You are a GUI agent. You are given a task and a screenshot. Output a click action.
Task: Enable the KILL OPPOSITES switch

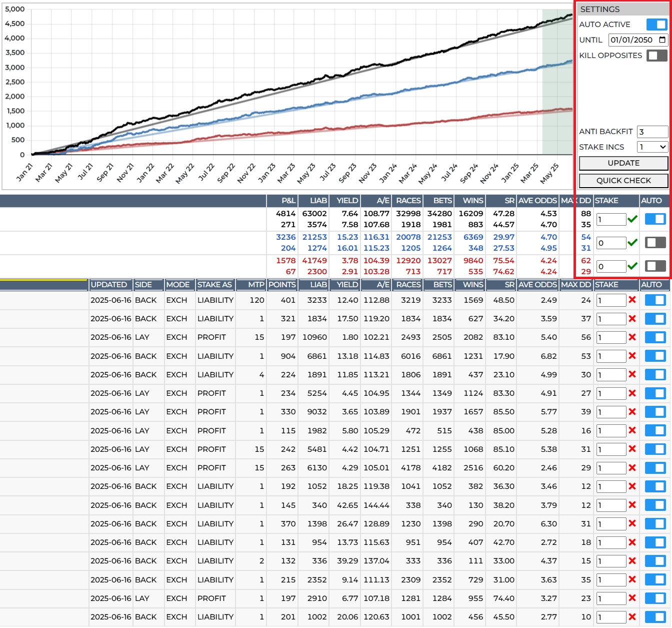(x=656, y=55)
